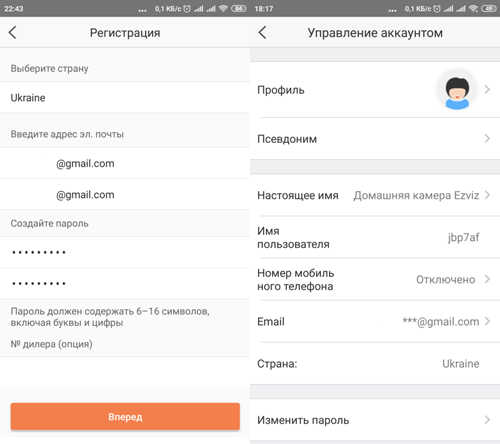This screenshot has width=500, height=444.
Task: Click the Введите адрес эл. почты heading
Action: click(x=67, y=134)
